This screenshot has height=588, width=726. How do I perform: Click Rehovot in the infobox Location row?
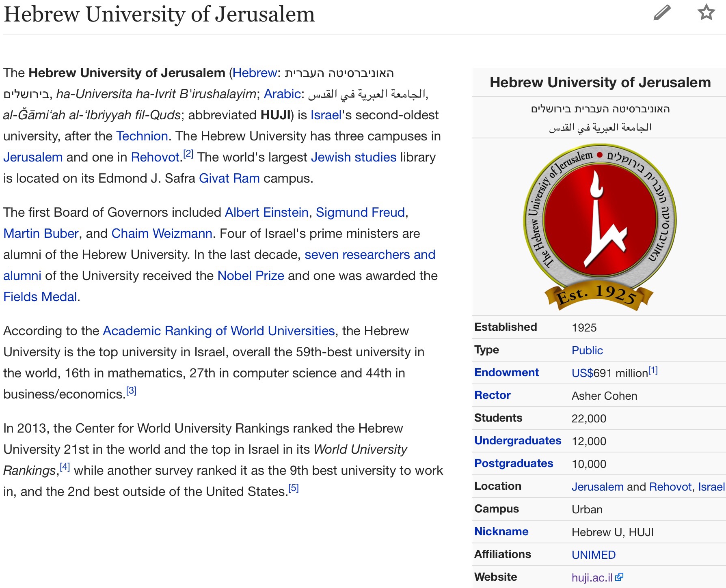(x=670, y=487)
